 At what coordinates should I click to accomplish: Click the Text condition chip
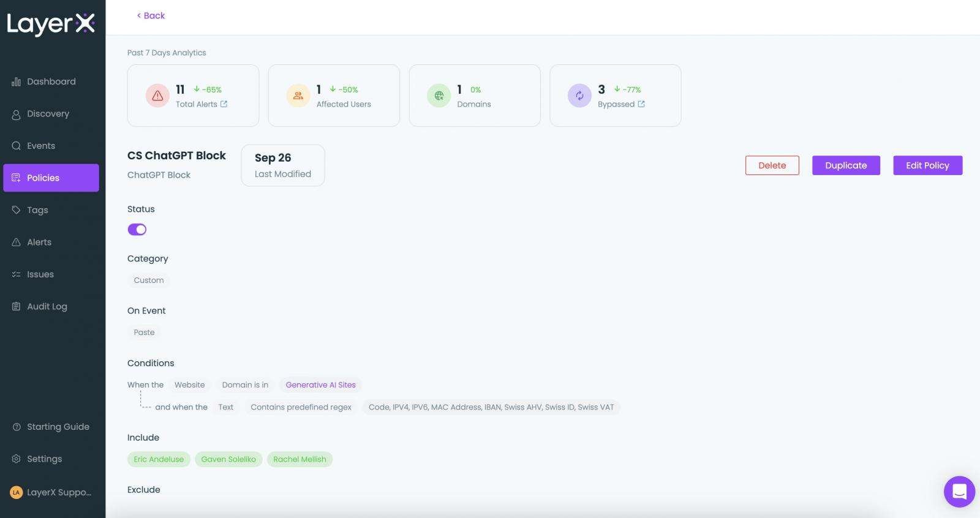click(x=225, y=407)
